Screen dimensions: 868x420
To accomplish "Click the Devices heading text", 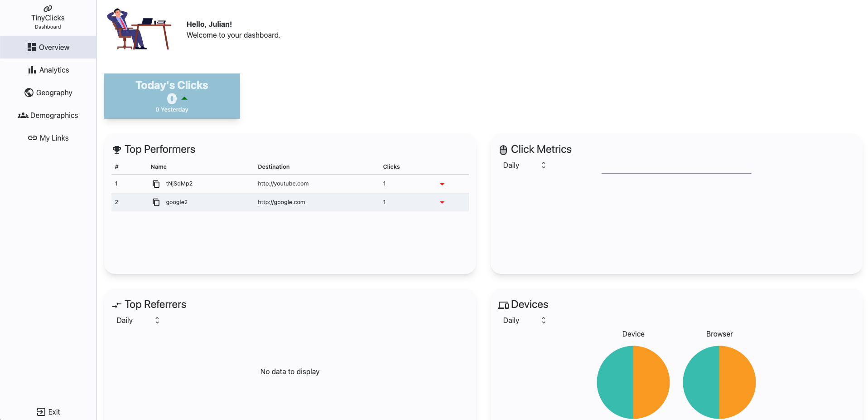I will click(530, 304).
